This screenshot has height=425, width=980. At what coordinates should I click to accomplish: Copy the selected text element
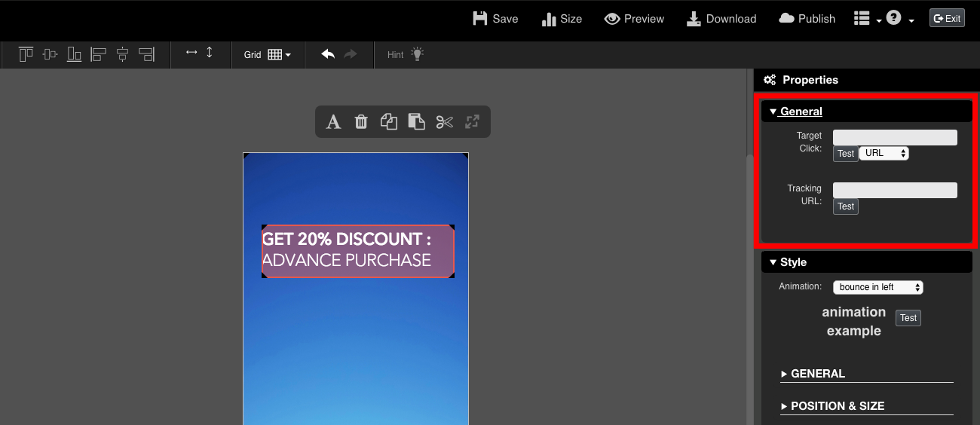(x=389, y=121)
